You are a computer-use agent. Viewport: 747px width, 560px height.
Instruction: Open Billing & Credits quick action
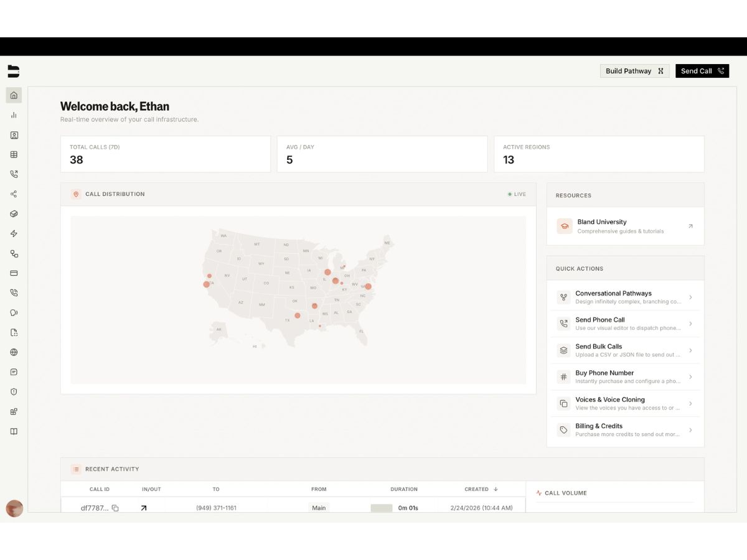pos(625,430)
